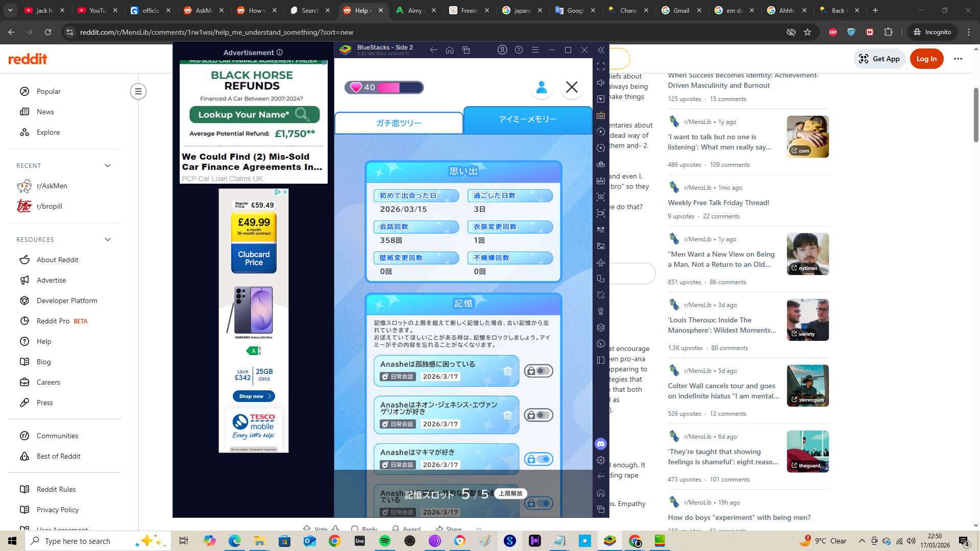The width and height of the screenshot is (980, 551).
Task: Open BlueStacks media manager icon
Action: 601,246
